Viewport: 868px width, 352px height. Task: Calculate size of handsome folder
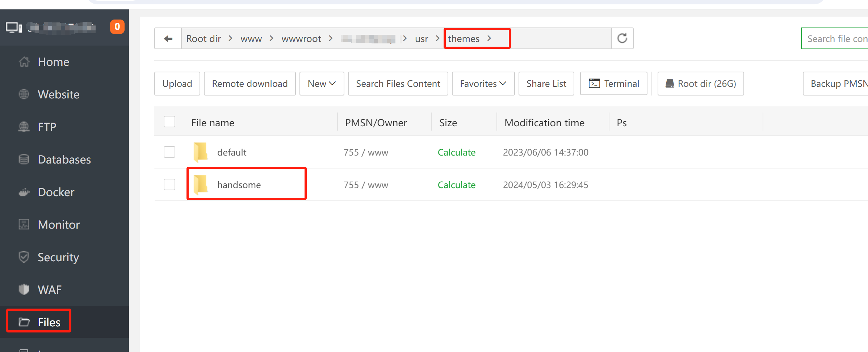click(x=456, y=185)
